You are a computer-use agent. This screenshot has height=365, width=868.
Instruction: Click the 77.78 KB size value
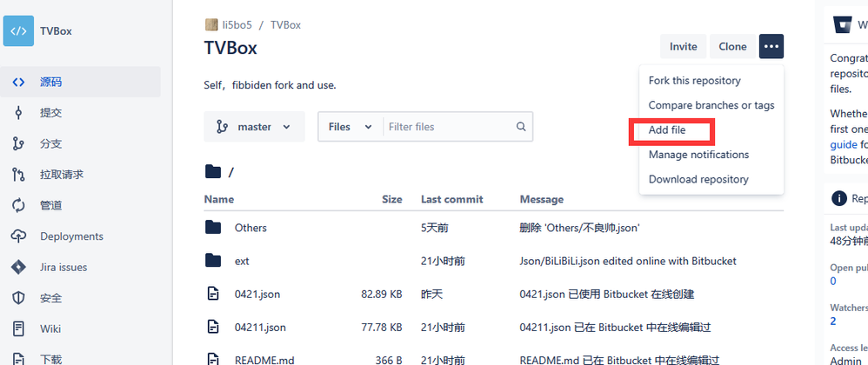[382, 328]
